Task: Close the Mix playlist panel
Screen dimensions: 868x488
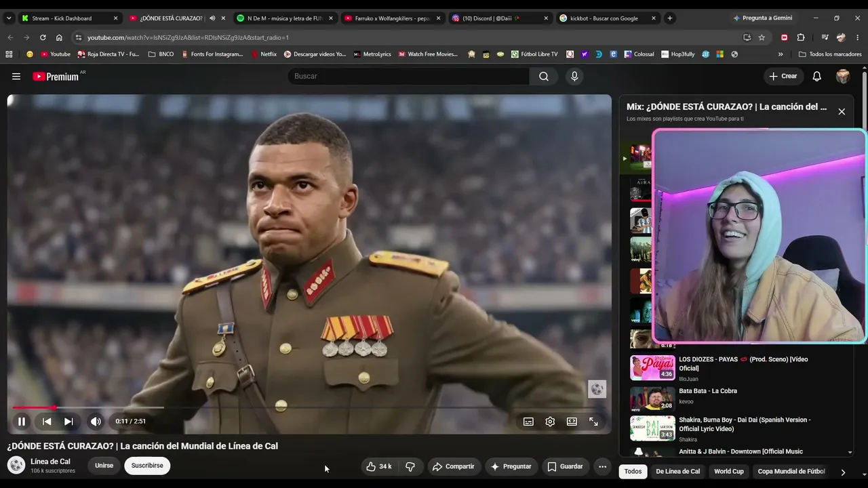Action: (842, 112)
